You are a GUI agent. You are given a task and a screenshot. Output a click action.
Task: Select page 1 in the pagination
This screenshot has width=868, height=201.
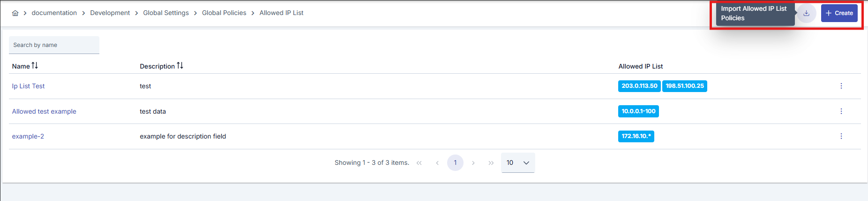click(x=455, y=163)
